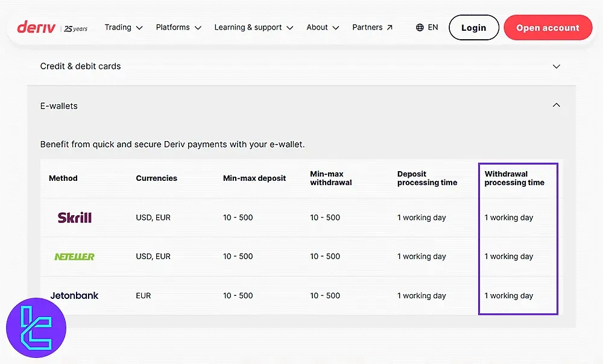Click the Platforms menu chevron

(x=198, y=28)
